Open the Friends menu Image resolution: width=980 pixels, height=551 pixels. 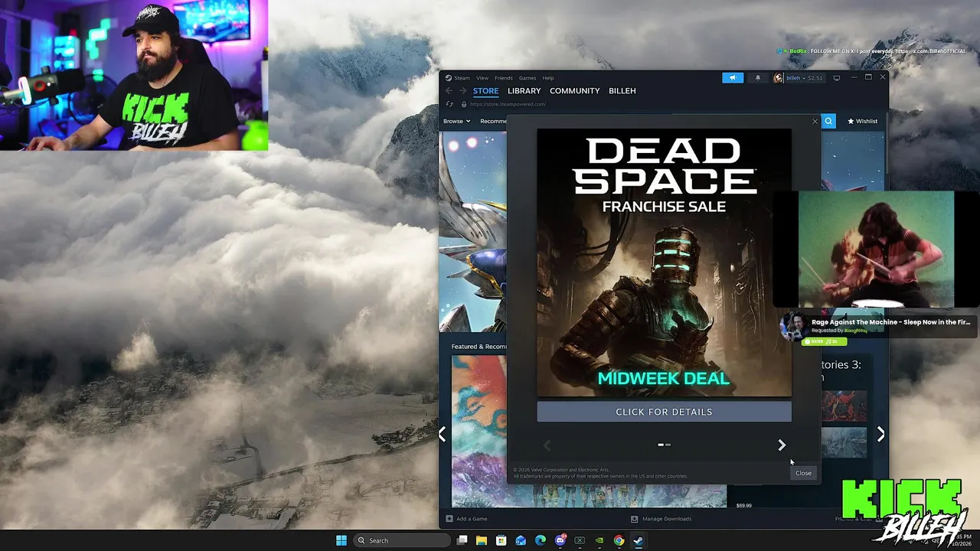[504, 78]
